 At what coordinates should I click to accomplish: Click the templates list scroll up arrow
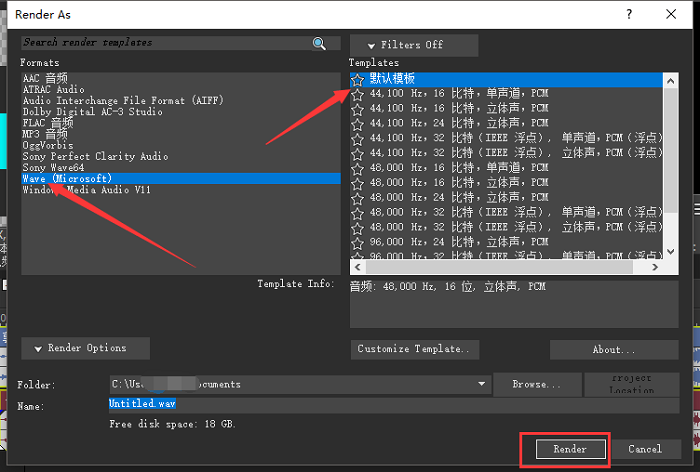(x=671, y=81)
